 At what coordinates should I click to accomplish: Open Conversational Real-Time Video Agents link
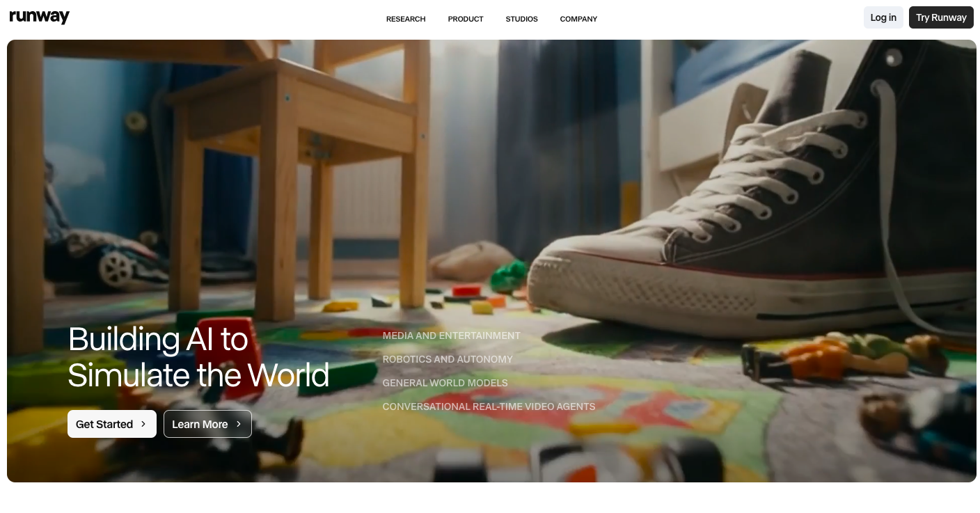coord(489,407)
